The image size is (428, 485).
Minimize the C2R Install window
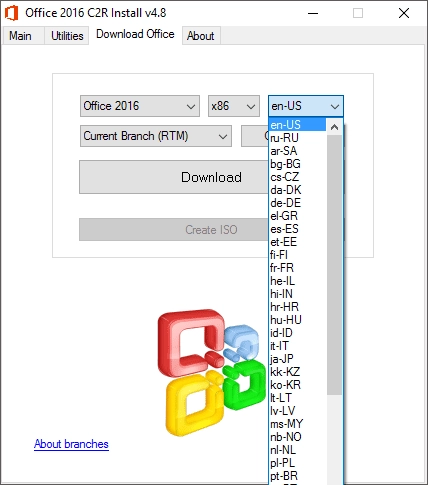(x=313, y=13)
